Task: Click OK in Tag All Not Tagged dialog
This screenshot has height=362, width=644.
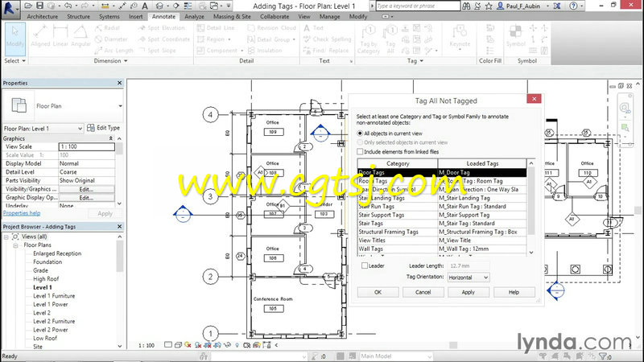Action: pyautogui.click(x=378, y=292)
